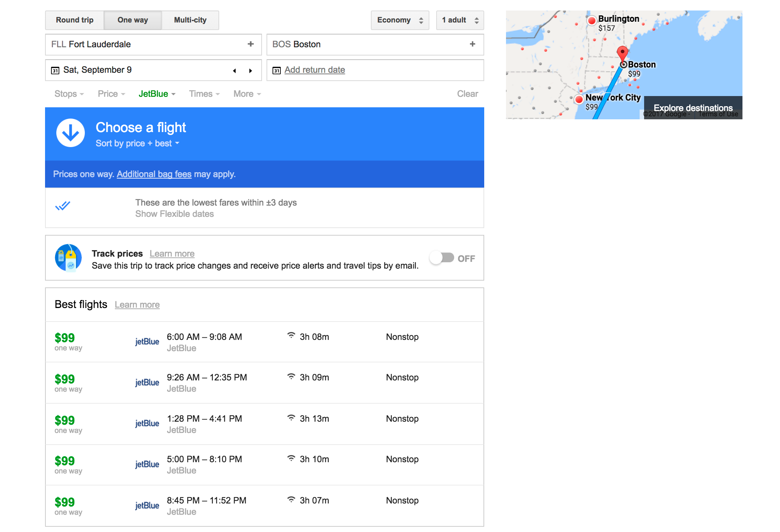Click the plus icon in Boston field
Image resolution: width=780 pixels, height=532 pixels.
[472, 44]
